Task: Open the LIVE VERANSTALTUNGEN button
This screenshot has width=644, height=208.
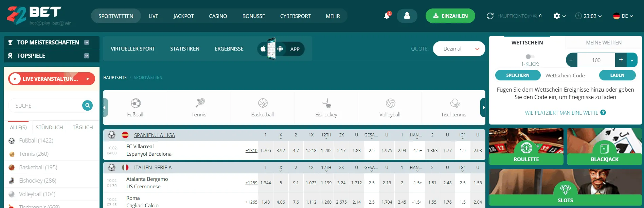Action: (52, 79)
